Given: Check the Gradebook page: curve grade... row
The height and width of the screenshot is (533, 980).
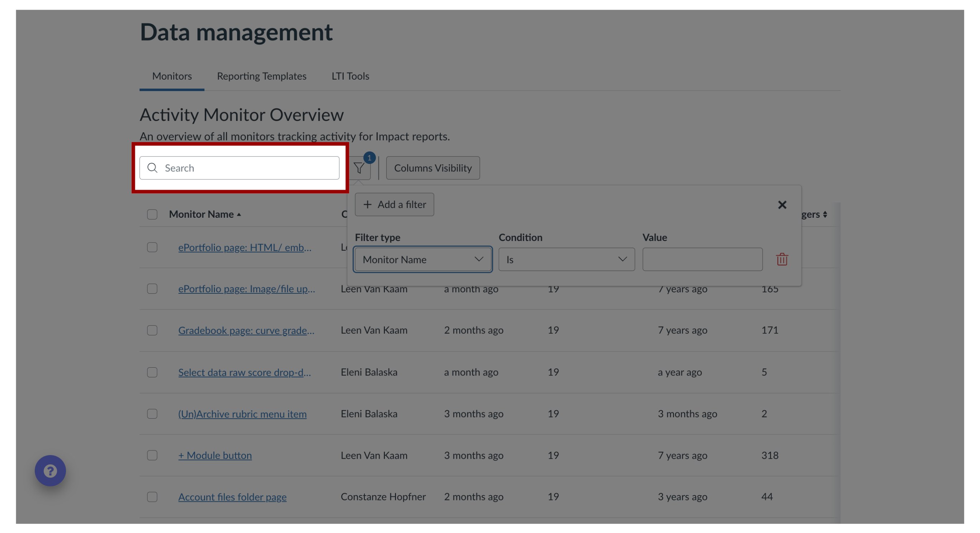Looking at the screenshot, I should click(x=152, y=330).
